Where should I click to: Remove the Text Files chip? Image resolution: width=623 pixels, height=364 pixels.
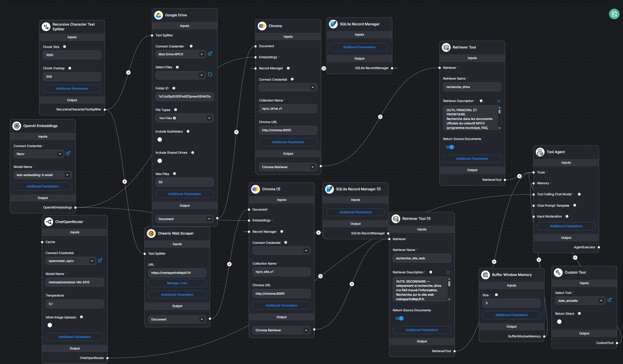point(174,118)
